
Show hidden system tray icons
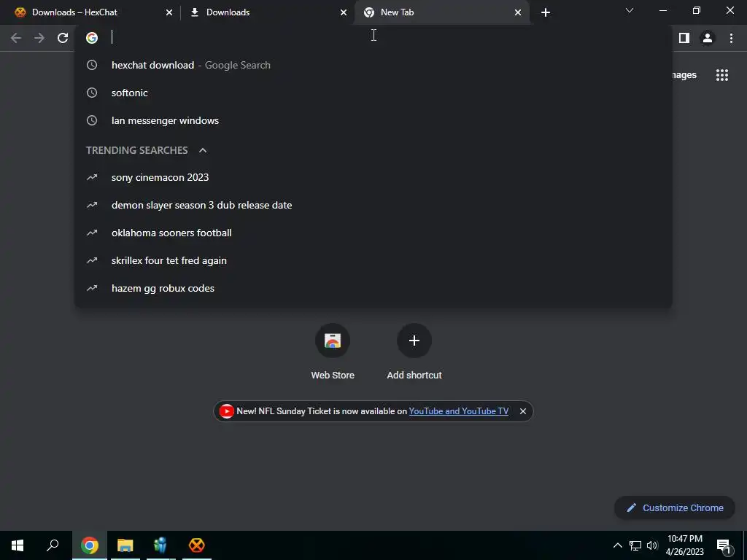coord(617,545)
